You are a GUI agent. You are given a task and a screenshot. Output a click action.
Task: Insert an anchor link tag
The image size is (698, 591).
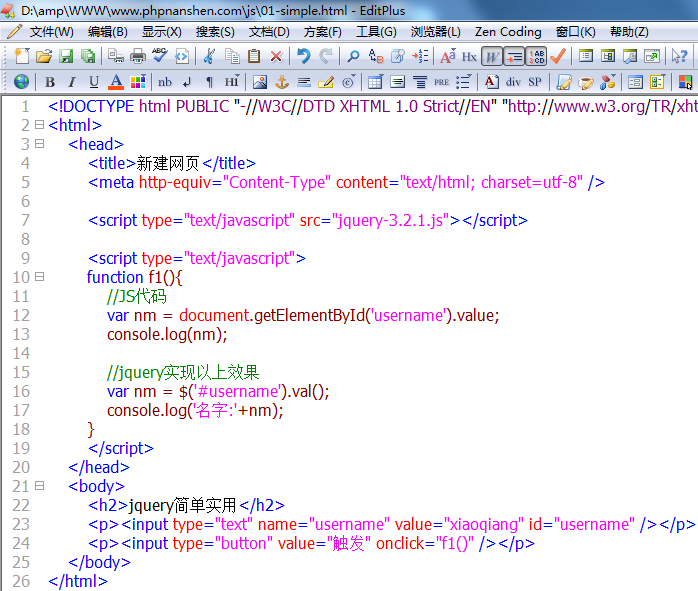[x=282, y=82]
